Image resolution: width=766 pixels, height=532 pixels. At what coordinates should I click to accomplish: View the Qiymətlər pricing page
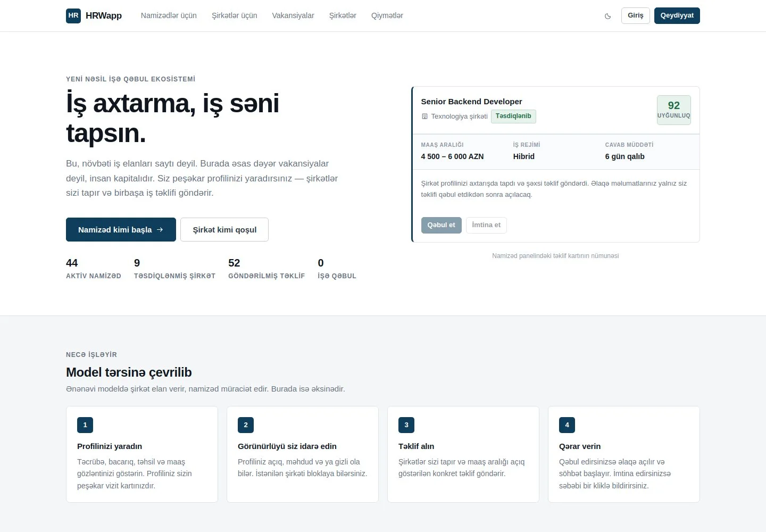tap(387, 15)
